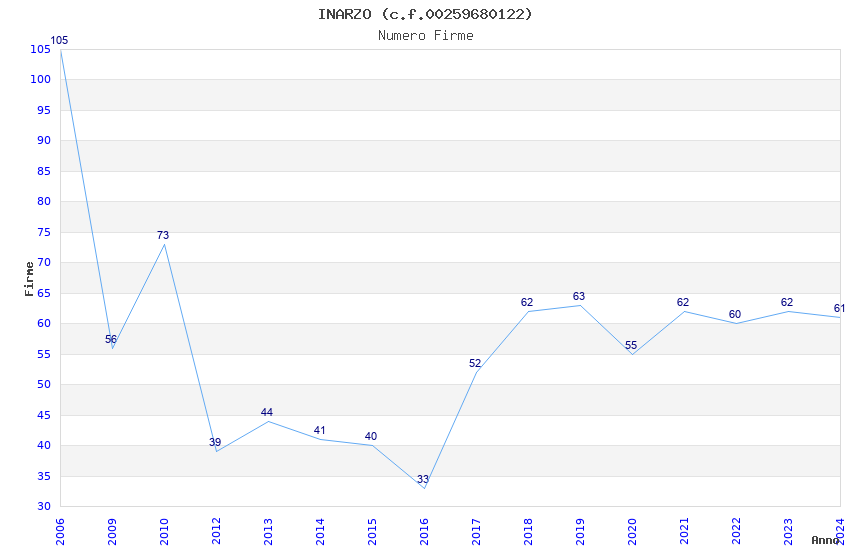This screenshot has width=850, height=550.
Task: Click the x-axis year 2014
Action: tap(320, 532)
